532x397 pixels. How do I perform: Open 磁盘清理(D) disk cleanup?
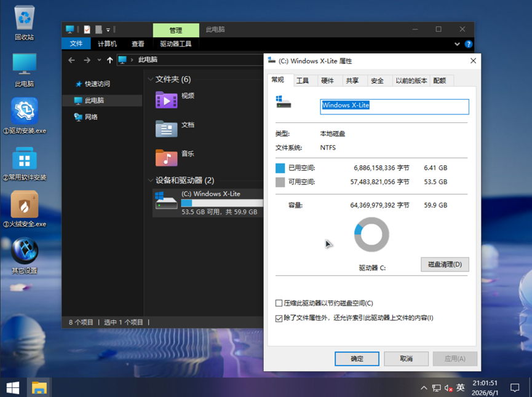445,264
